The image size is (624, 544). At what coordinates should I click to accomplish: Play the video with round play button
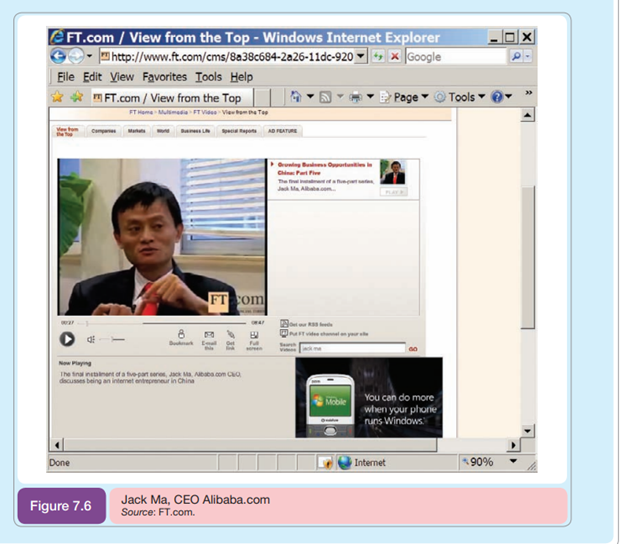point(67,339)
